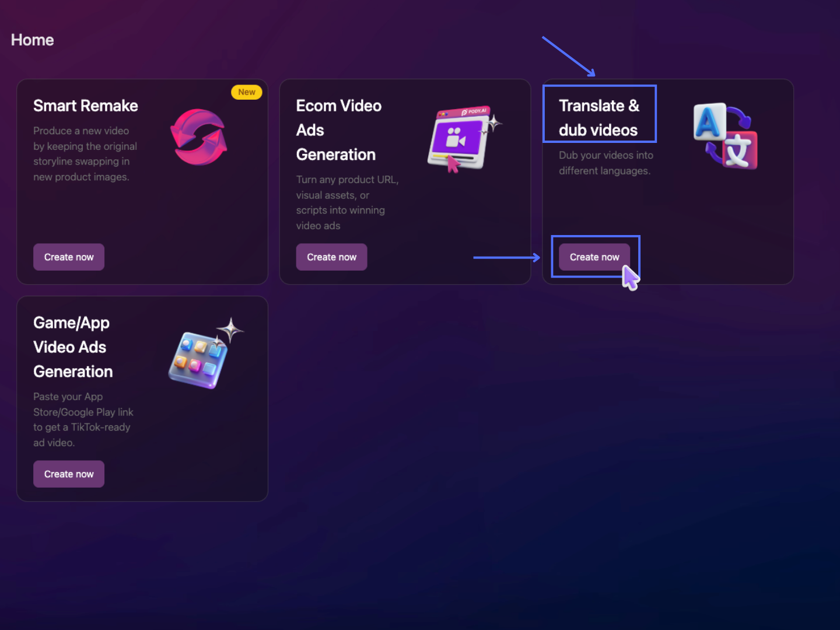Click the Smart Remake circular arrows icon
This screenshot has width=840, height=630.
click(x=198, y=137)
